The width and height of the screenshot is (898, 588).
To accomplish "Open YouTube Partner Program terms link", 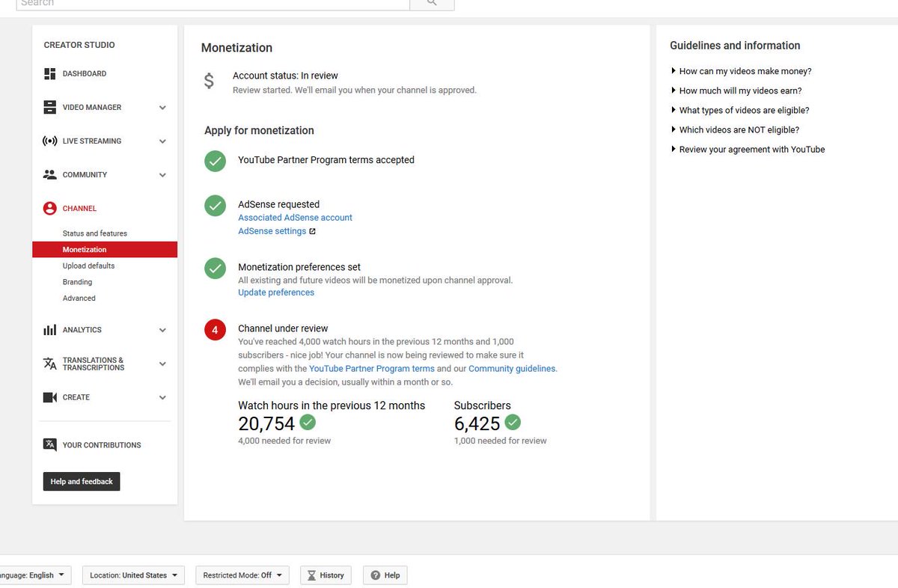I will pos(372,369).
